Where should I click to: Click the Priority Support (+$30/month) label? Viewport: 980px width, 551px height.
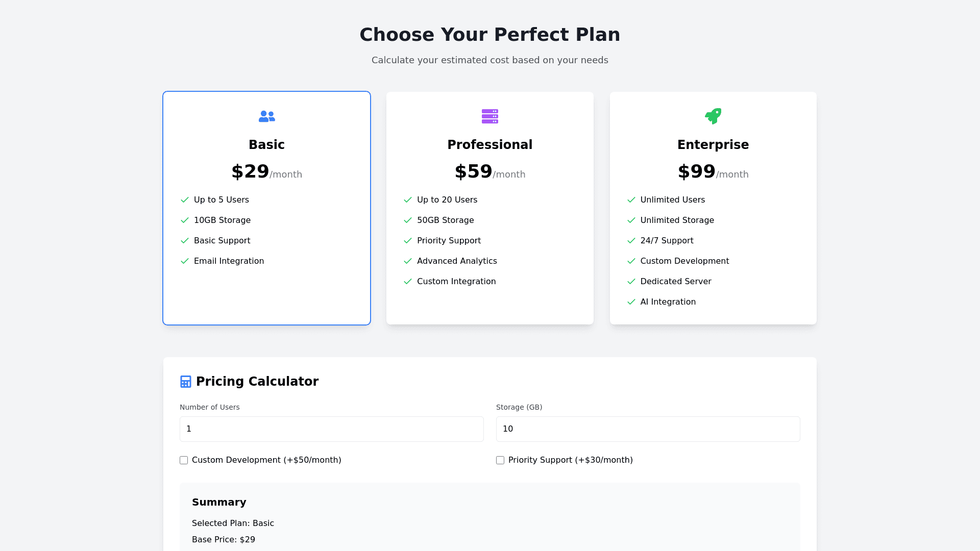pos(570,460)
